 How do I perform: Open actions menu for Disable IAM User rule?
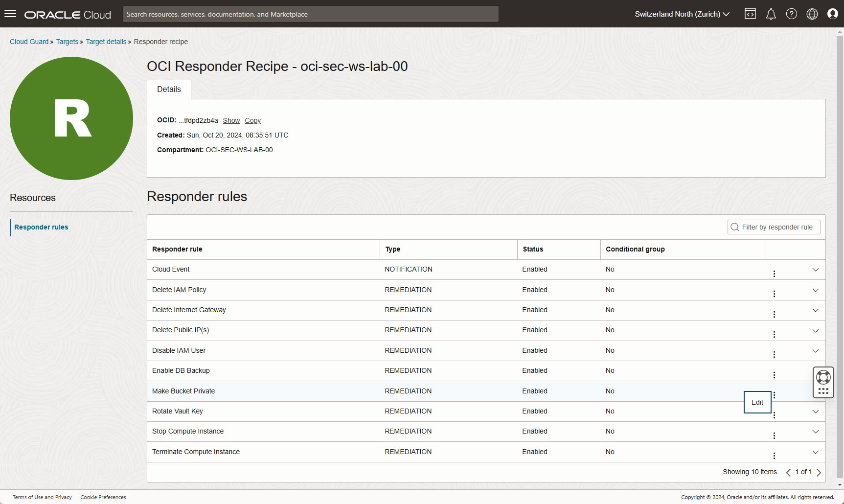[x=774, y=354]
